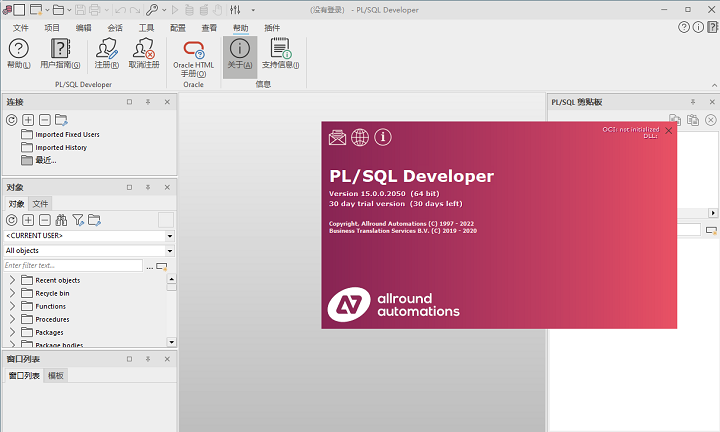Open the dropdown arrow next to New window icon
Screen dimensions: 720x432
[47, 10]
